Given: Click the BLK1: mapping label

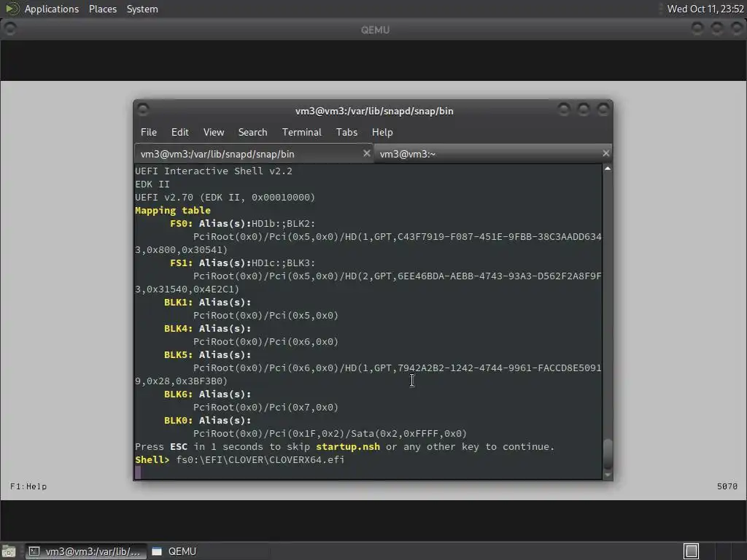Looking at the screenshot, I should [178, 303].
